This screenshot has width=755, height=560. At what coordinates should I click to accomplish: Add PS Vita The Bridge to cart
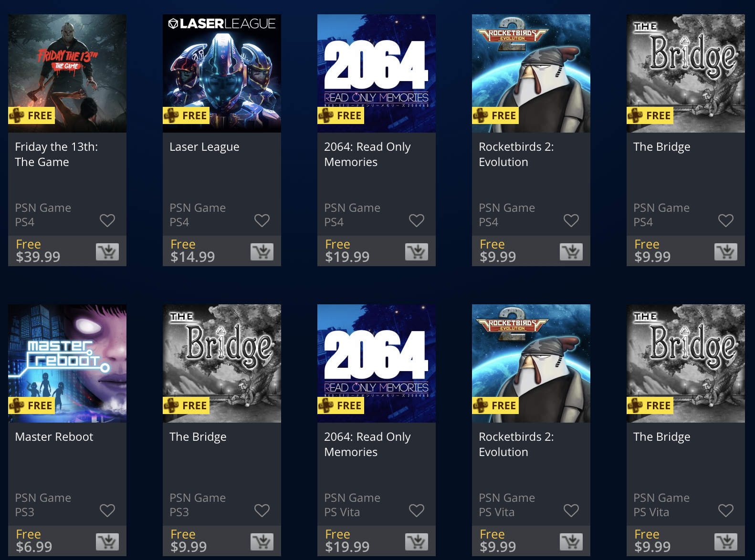726,541
